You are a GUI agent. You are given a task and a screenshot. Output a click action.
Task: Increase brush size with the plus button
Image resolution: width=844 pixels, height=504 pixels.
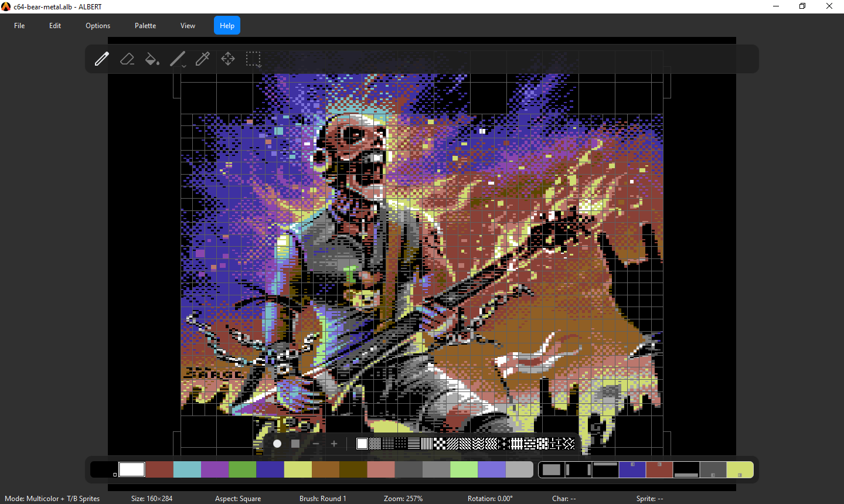pyautogui.click(x=334, y=444)
